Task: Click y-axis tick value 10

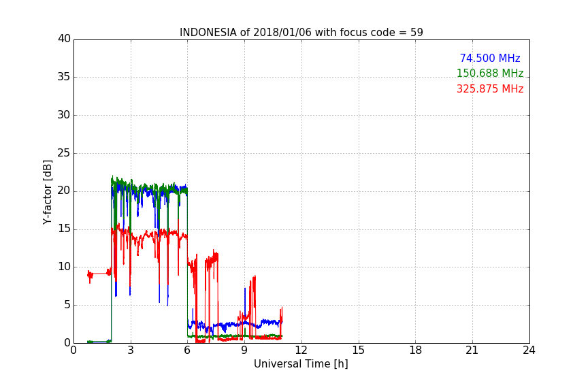Action: click(x=64, y=267)
